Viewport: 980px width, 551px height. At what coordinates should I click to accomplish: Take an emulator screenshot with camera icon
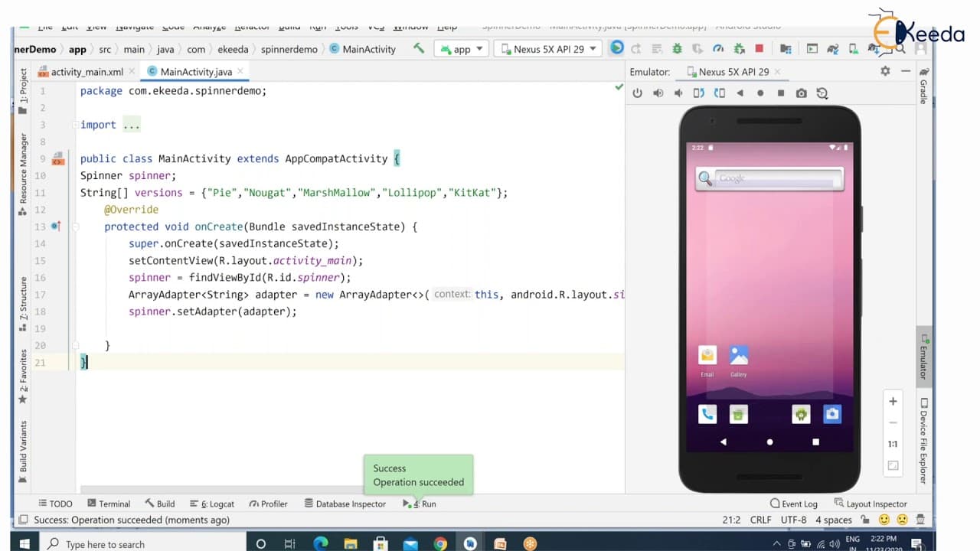(801, 93)
